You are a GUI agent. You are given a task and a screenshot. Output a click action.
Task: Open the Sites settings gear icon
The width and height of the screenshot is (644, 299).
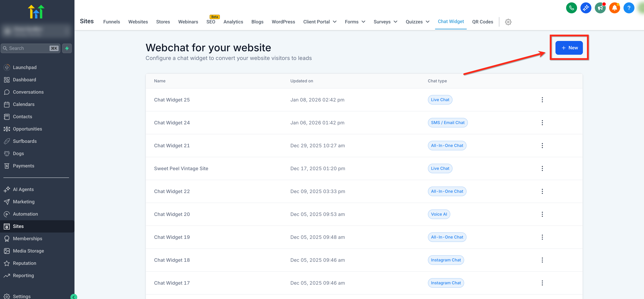(508, 22)
